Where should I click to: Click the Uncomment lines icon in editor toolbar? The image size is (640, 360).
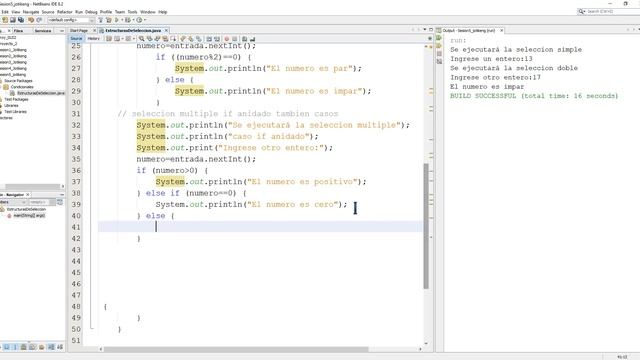[252, 39]
